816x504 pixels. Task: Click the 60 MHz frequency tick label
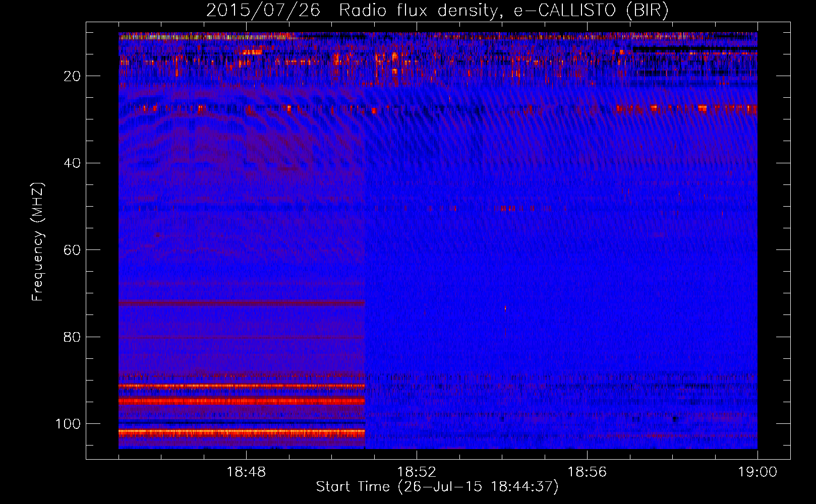(72, 250)
